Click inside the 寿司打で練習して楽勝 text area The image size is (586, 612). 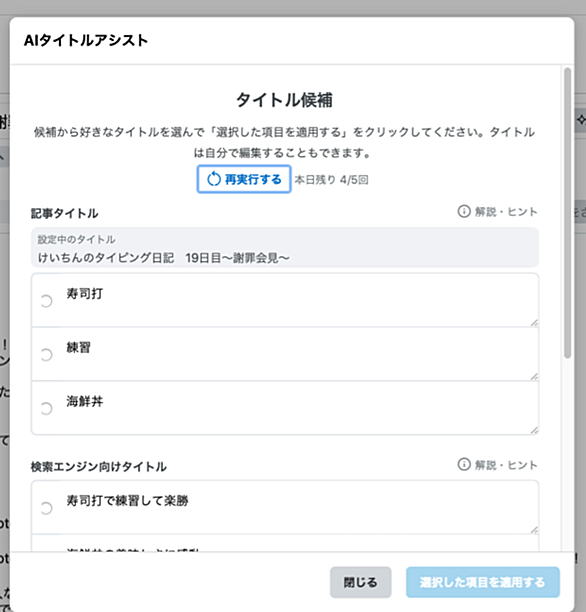[298, 507]
